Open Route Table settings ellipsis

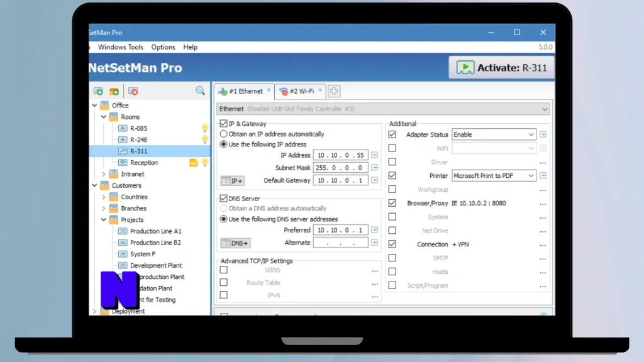pyautogui.click(x=375, y=283)
